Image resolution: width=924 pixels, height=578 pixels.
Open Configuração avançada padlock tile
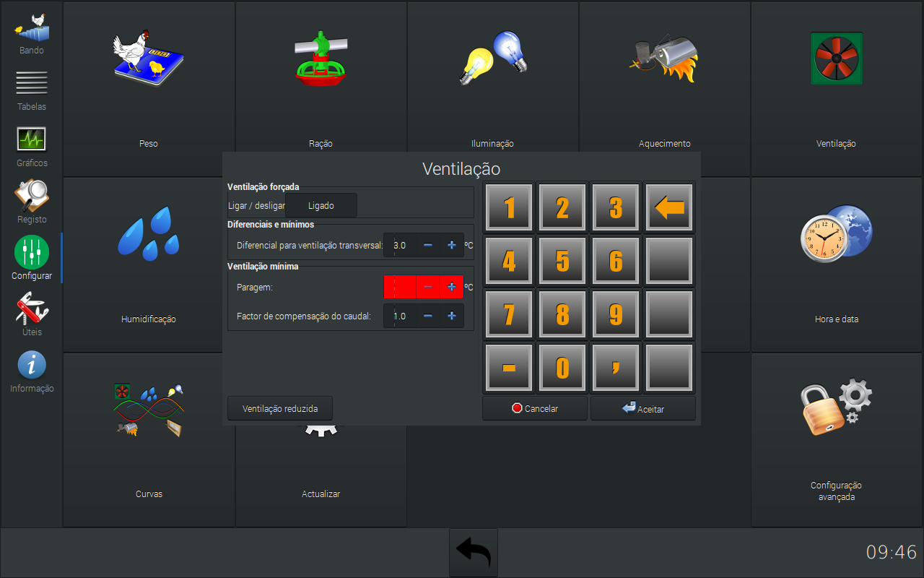pos(836,439)
